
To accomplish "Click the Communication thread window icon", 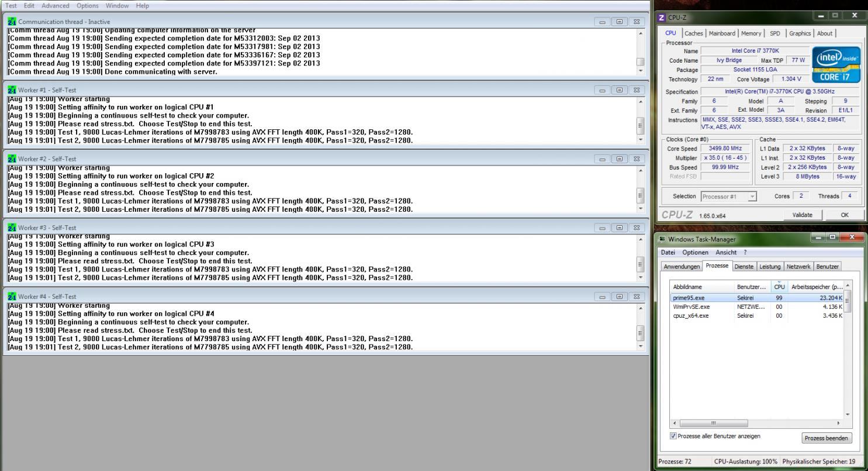I will (x=12, y=22).
